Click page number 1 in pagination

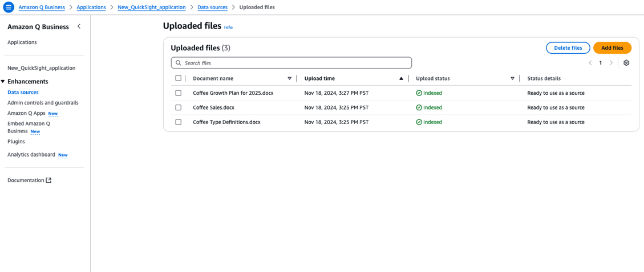[x=601, y=63]
